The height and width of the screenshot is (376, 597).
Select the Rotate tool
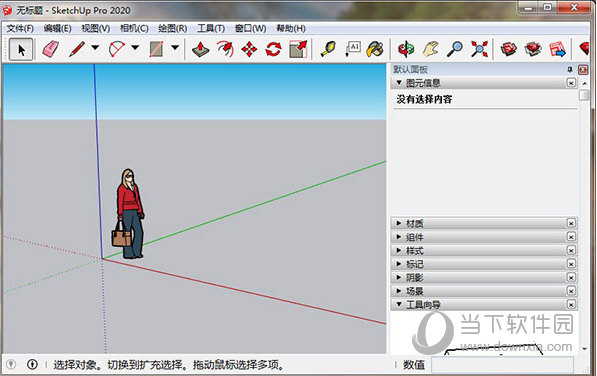coord(273,49)
